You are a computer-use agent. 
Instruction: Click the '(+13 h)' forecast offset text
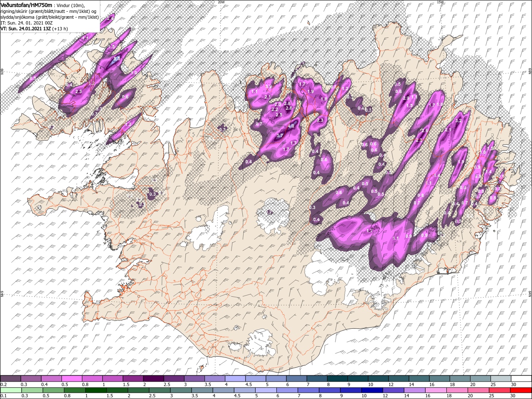pyautogui.click(x=60, y=29)
